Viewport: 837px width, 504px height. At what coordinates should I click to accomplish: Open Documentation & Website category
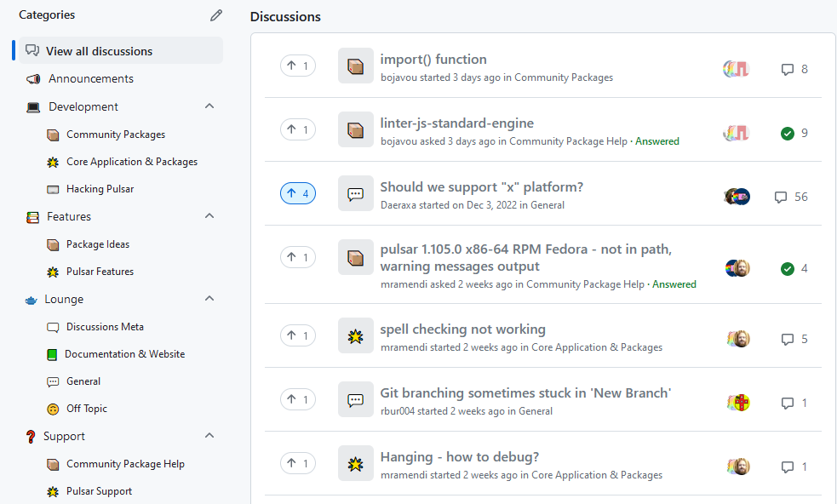coord(124,354)
